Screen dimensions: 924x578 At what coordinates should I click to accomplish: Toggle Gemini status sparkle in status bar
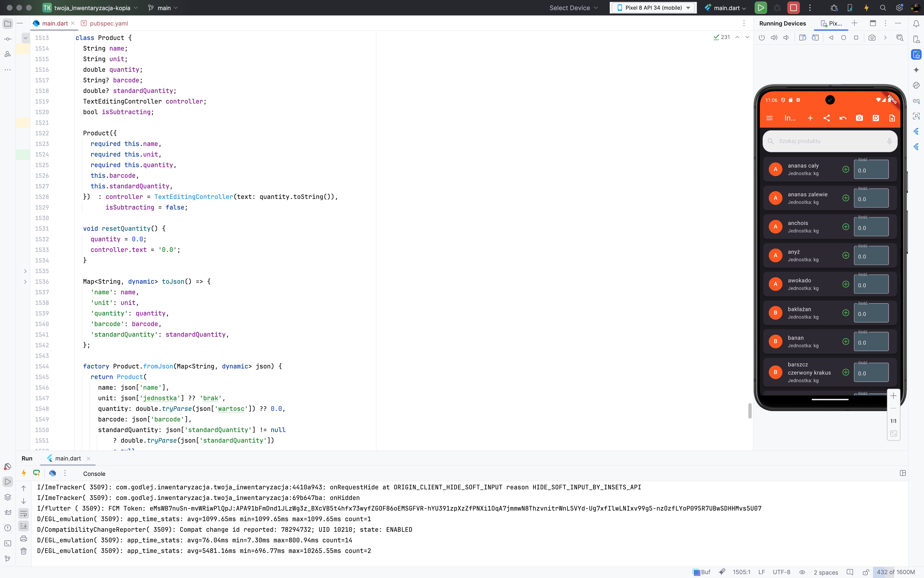[722, 572]
